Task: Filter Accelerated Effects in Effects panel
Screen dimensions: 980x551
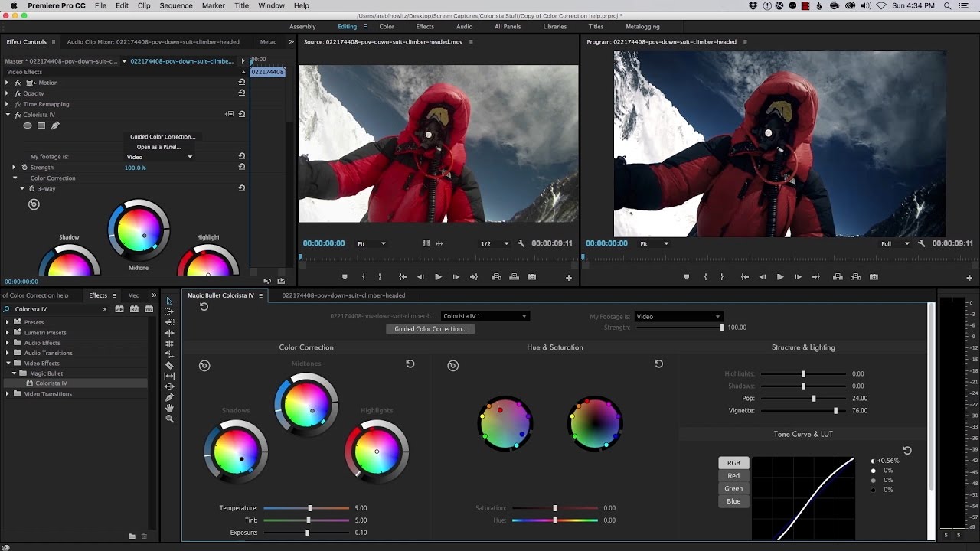Action: tap(119, 309)
